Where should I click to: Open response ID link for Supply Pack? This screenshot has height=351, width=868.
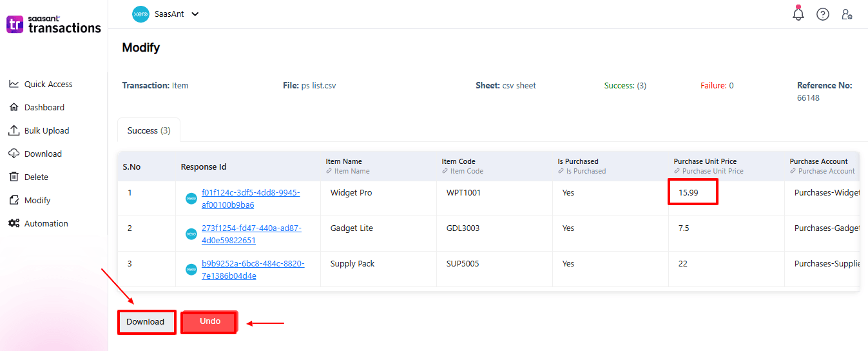(x=253, y=270)
